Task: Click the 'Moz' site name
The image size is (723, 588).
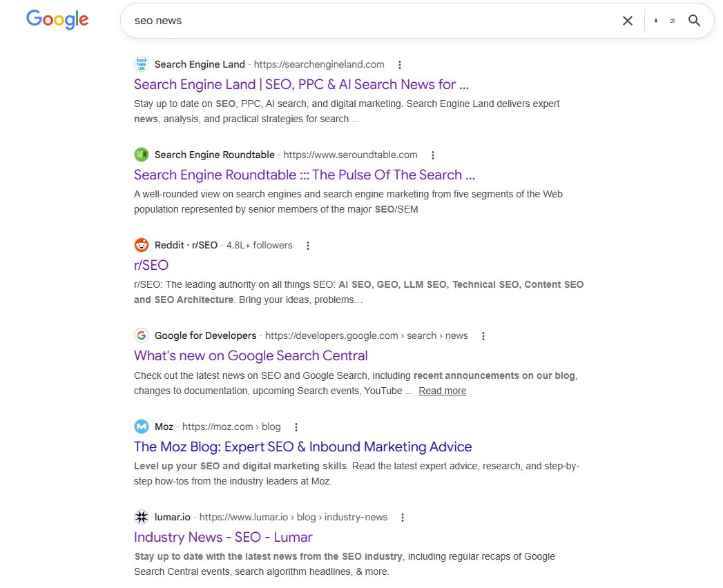Action: (x=164, y=427)
